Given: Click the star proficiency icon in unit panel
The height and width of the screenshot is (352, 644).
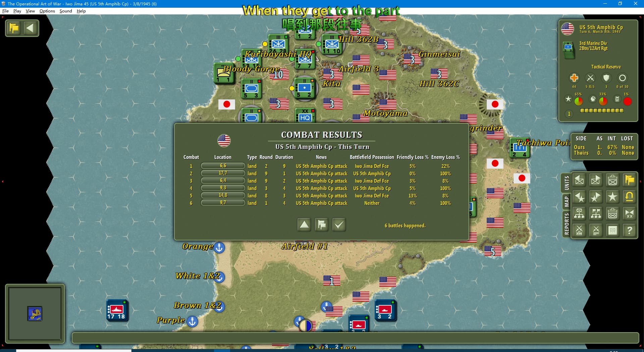Looking at the screenshot, I should tap(568, 99).
